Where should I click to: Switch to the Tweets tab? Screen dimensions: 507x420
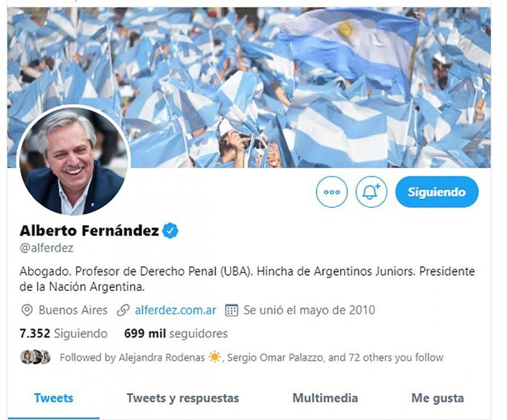[x=54, y=398]
